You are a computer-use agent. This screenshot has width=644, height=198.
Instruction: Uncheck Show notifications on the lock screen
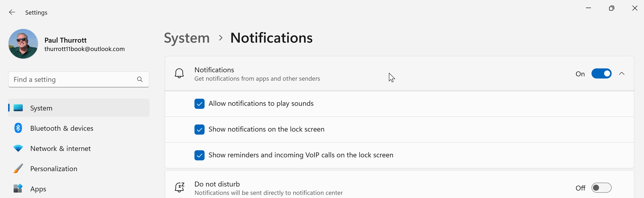point(200,130)
